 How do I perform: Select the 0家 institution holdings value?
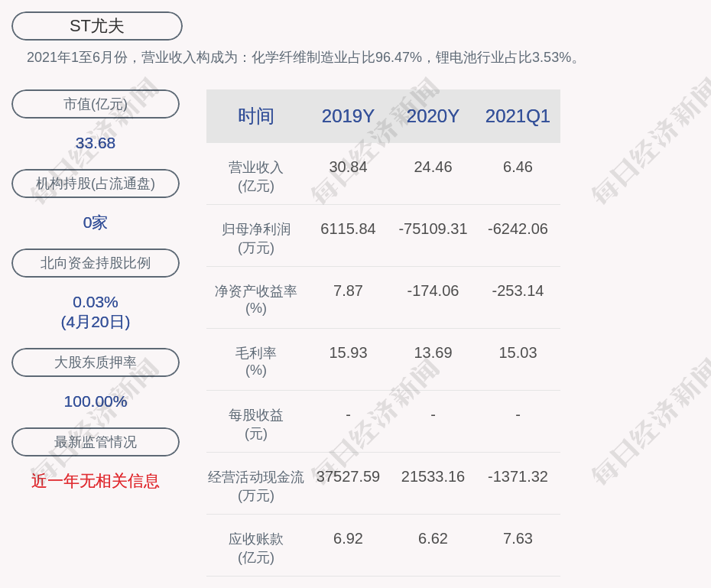(x=96, y=223)
